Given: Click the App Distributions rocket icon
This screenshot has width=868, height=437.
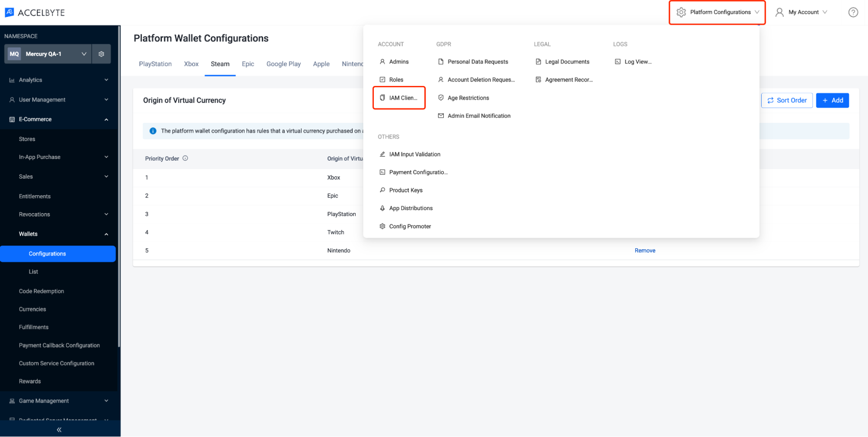Looking at the screenshot, I should pos(382,208).
